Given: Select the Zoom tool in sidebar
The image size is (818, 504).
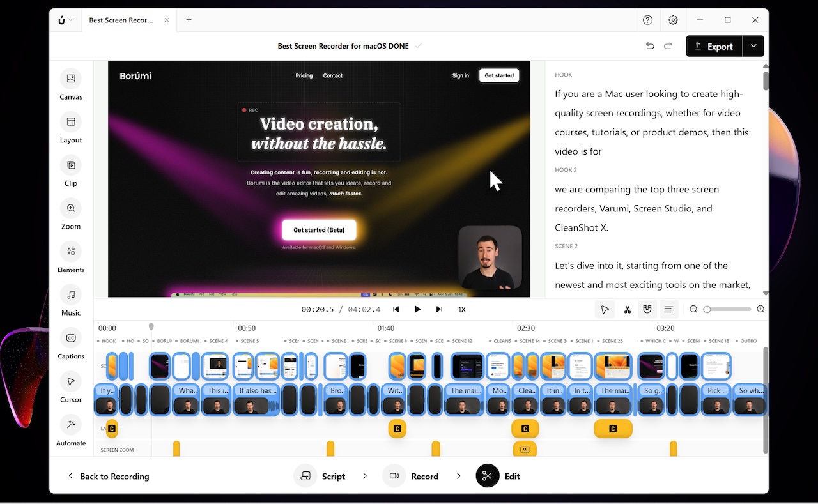Looking at the screenshot, I should (x=71, y=214).
